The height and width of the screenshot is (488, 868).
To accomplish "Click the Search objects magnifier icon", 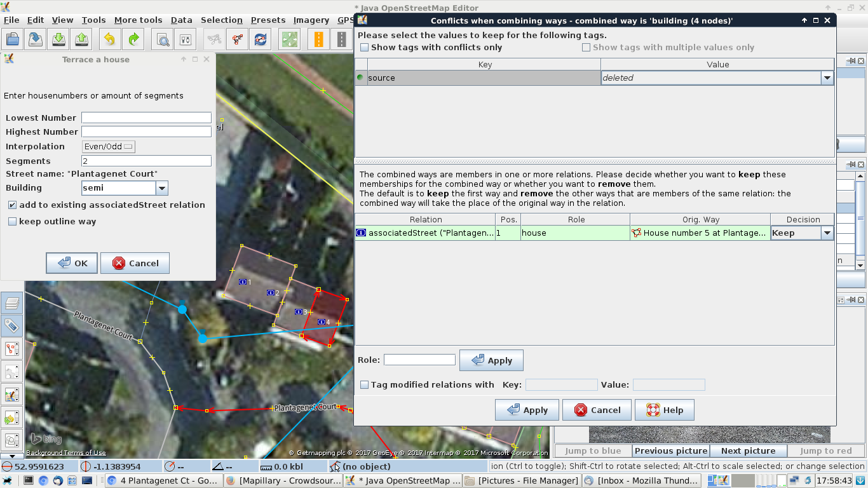I will pos(163,39).
